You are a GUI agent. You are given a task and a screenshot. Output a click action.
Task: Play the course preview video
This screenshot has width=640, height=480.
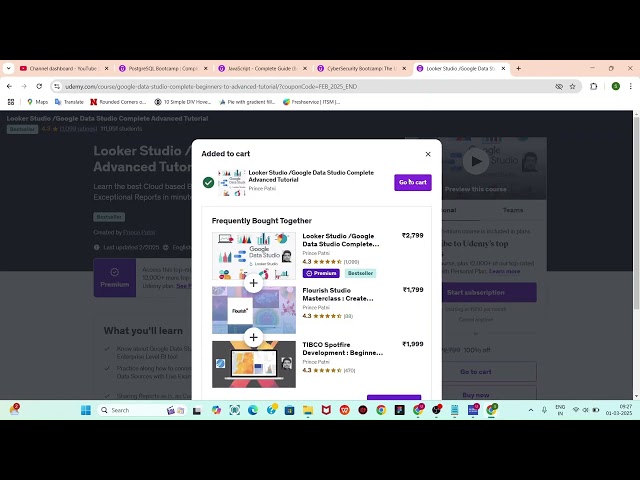click(x=476, y=161)
